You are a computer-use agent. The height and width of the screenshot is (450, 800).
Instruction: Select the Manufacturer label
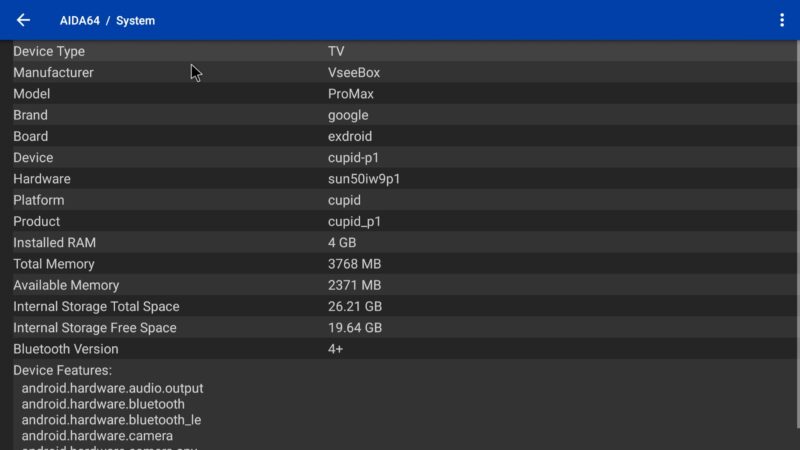(x=54, y=72)
